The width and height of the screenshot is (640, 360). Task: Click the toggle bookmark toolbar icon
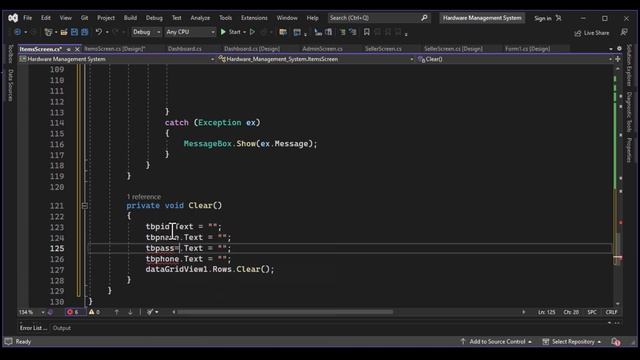coord(367,32)
